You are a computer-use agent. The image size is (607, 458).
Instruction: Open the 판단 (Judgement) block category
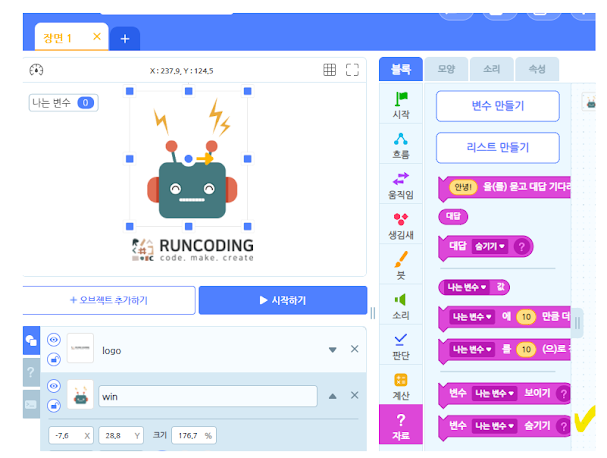(401, 346)
